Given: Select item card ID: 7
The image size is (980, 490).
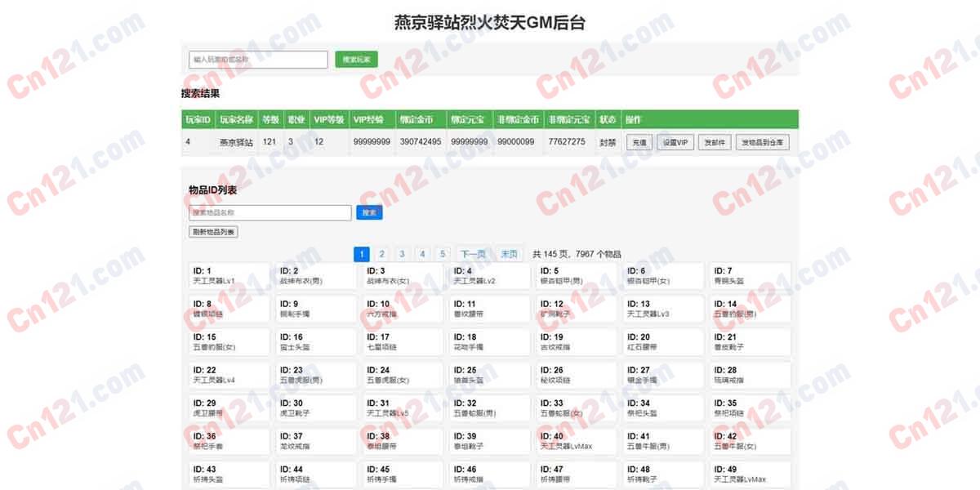Looking at the screenshot, I should coord(751,275).
